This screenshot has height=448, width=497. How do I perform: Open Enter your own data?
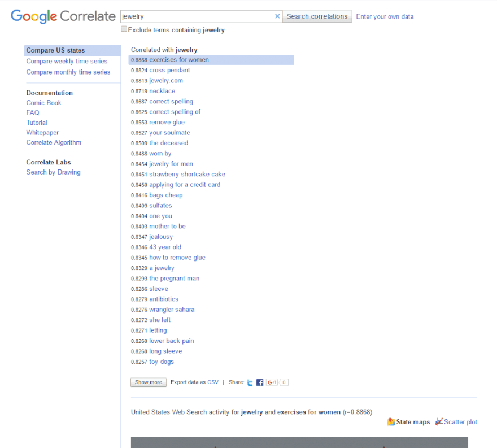click(x=385, y=16)
